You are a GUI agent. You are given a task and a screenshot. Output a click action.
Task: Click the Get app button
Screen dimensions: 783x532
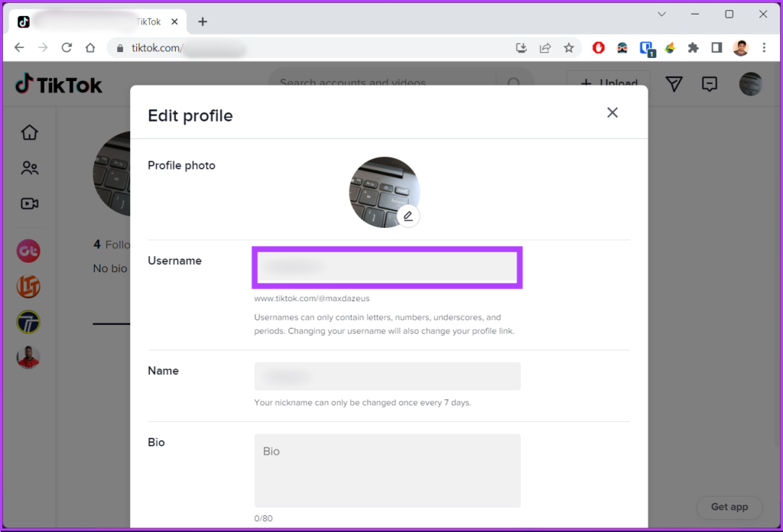[x=729, y=507]
